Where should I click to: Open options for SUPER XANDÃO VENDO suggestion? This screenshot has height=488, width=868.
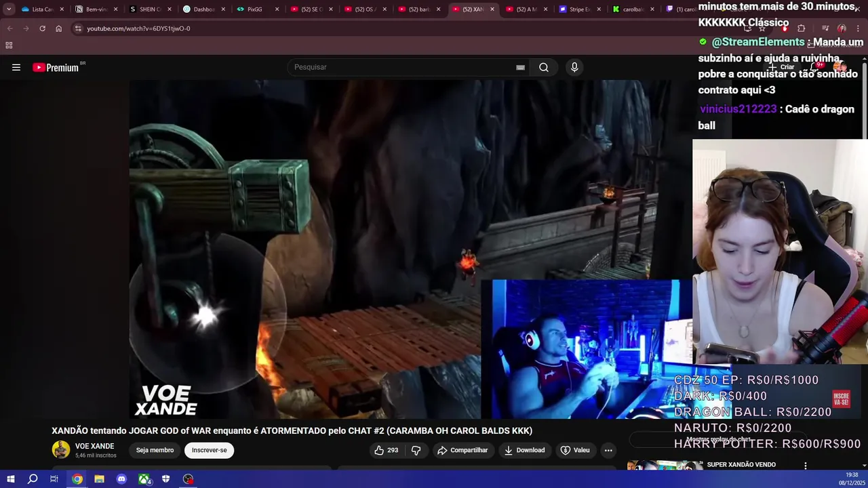pyautogui.click(x=805, y=466)
